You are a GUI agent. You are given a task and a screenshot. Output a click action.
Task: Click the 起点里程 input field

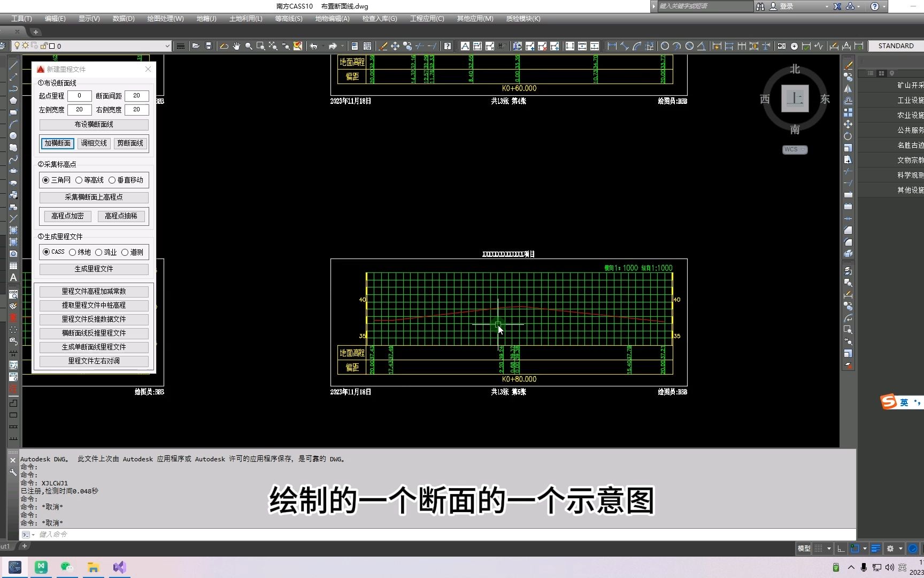point(79,96)
